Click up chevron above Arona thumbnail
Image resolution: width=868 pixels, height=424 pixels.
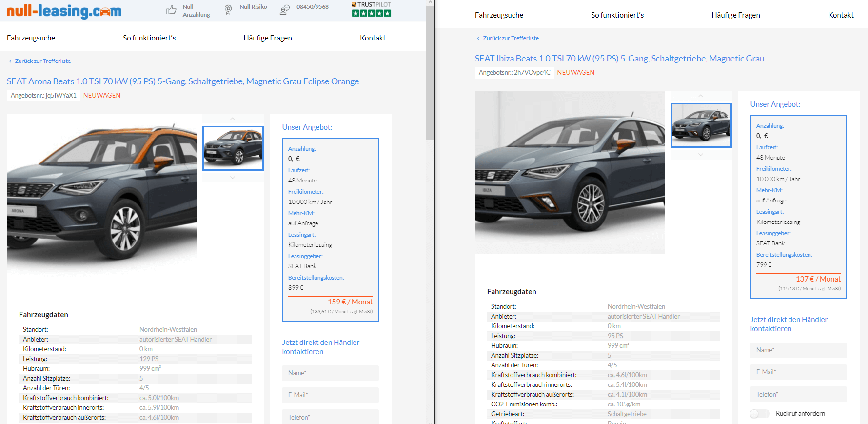pos(233,119)
